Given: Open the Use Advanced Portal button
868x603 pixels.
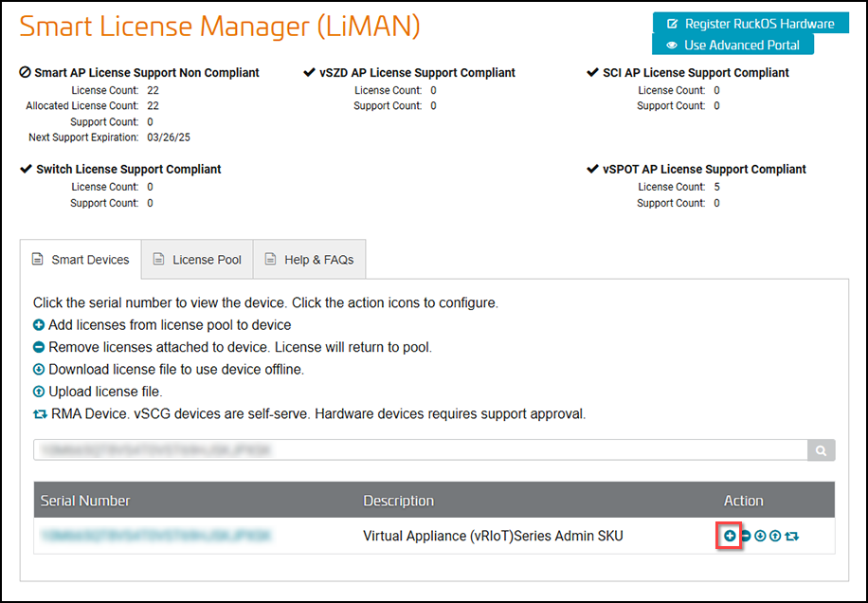Looking at the screenshot, I should click(732, 45).
